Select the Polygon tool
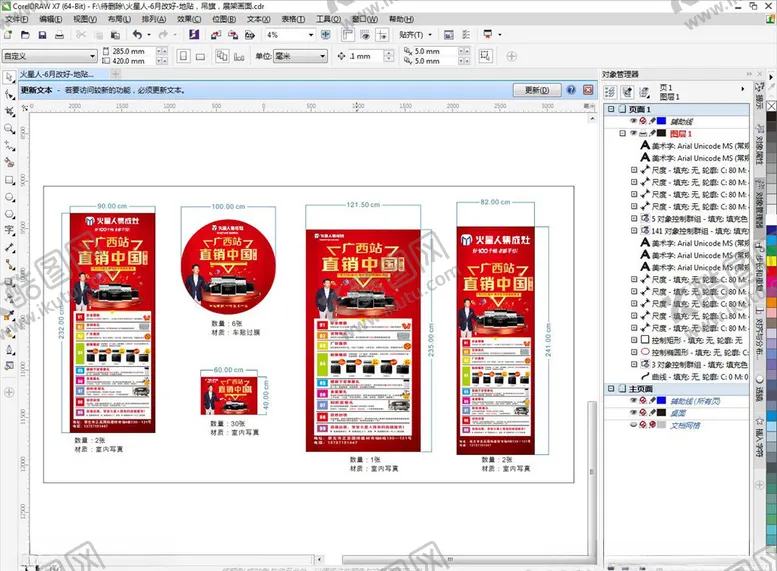This screenshot has height=571, width=777. pyautogui.click(x=9, y=214)
